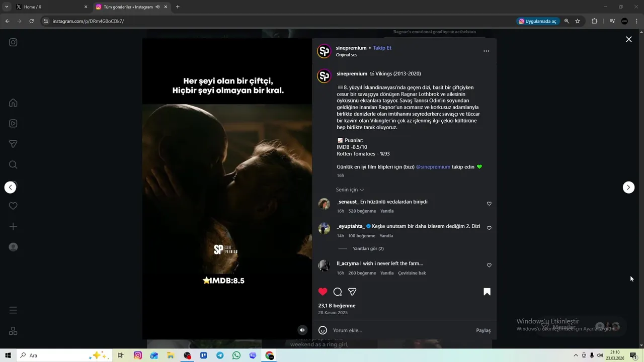This screenshot has height=362, width=644.
Task: Toggle the bookmark save icon on the post
Action: coord(487,292)
